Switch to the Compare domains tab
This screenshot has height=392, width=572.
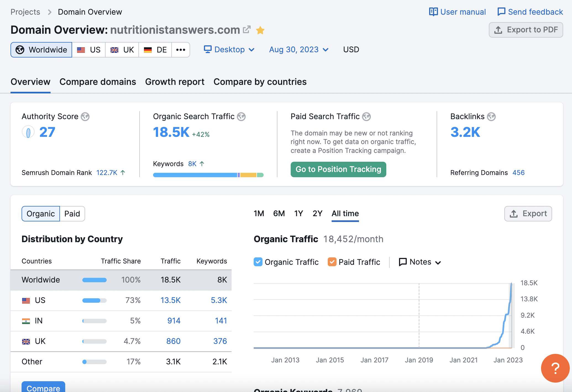pos(98,81)
